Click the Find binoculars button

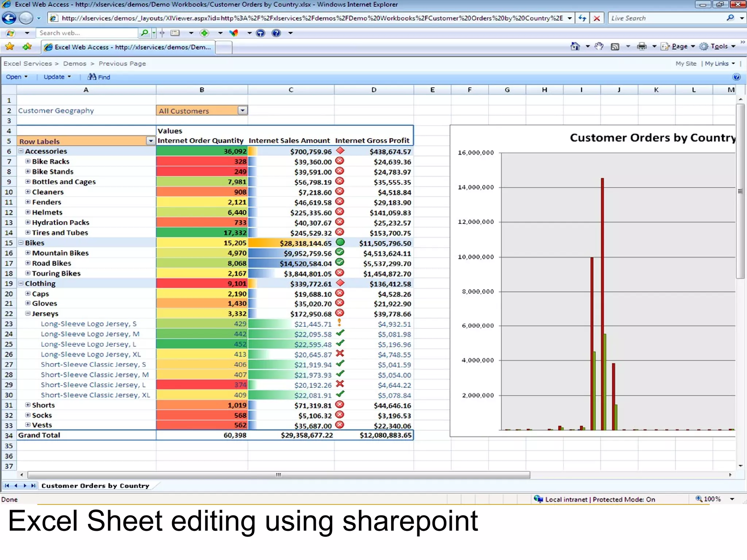[99, 77]
